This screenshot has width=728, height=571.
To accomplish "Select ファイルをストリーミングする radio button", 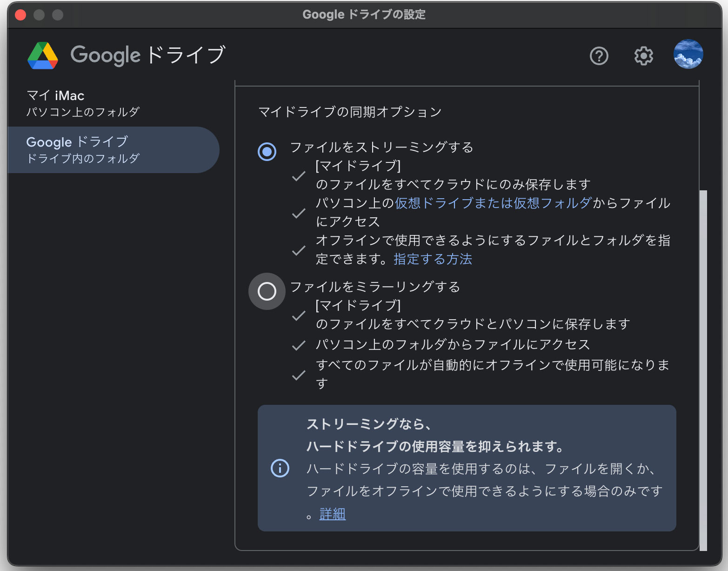I will coord(267,152).
